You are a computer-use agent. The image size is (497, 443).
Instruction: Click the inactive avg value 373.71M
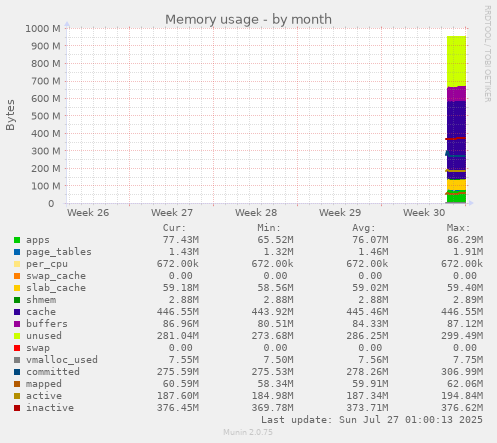click(367, 408)
